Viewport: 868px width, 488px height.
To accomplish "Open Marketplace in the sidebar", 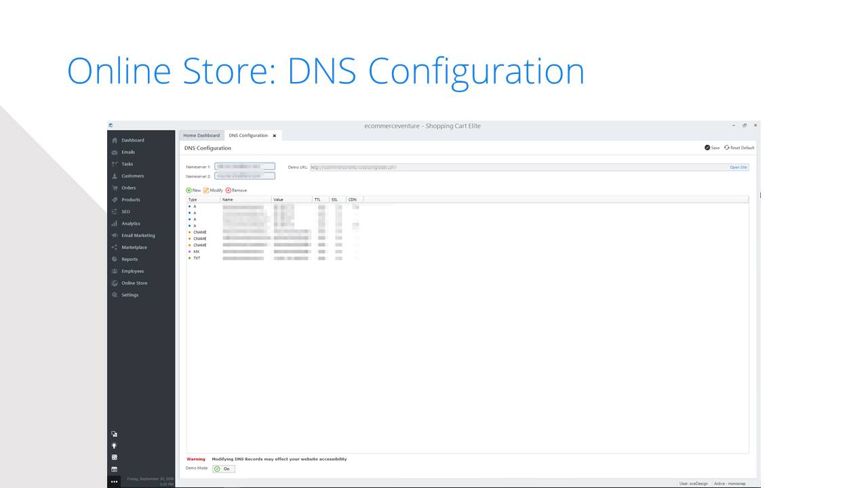I will point(134,247).
